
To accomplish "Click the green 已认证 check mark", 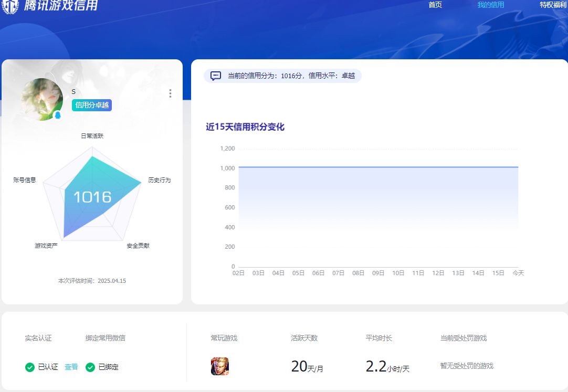I will point(30,367).
